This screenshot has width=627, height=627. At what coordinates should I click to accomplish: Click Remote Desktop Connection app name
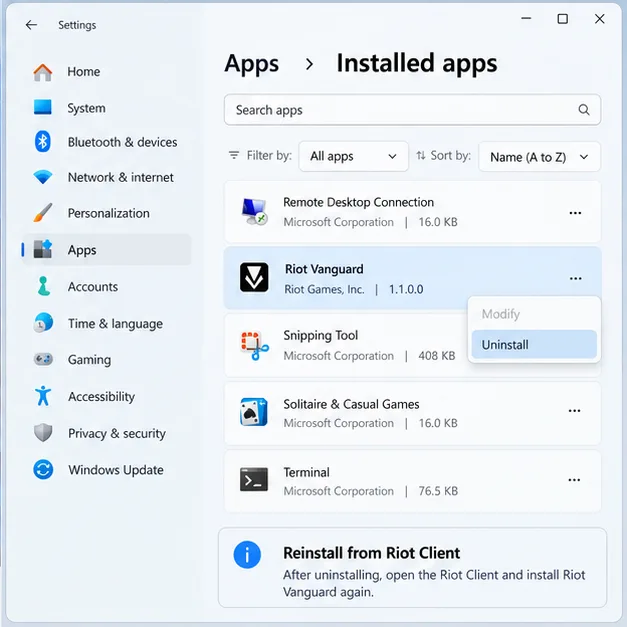point(359,202)
